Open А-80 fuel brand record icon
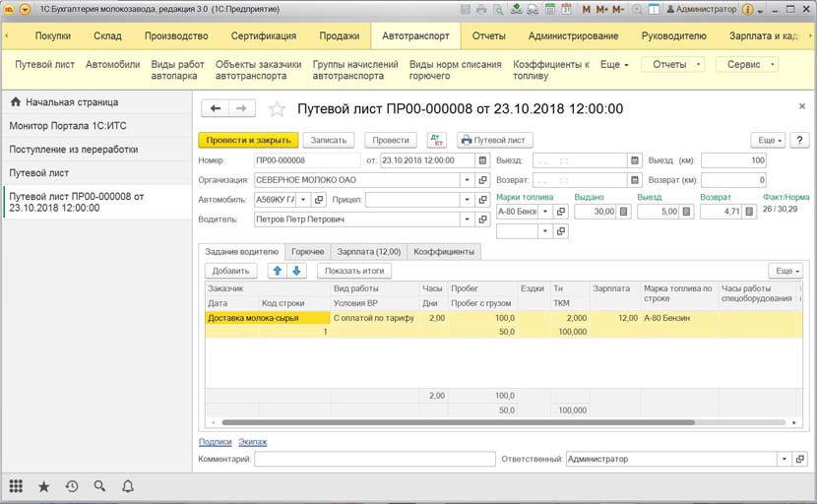 [x=561, y=212]
